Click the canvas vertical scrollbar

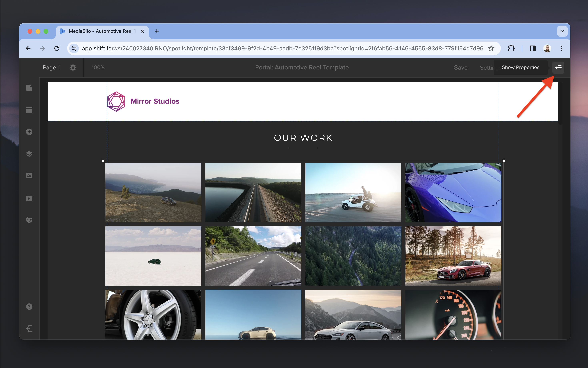560,104
